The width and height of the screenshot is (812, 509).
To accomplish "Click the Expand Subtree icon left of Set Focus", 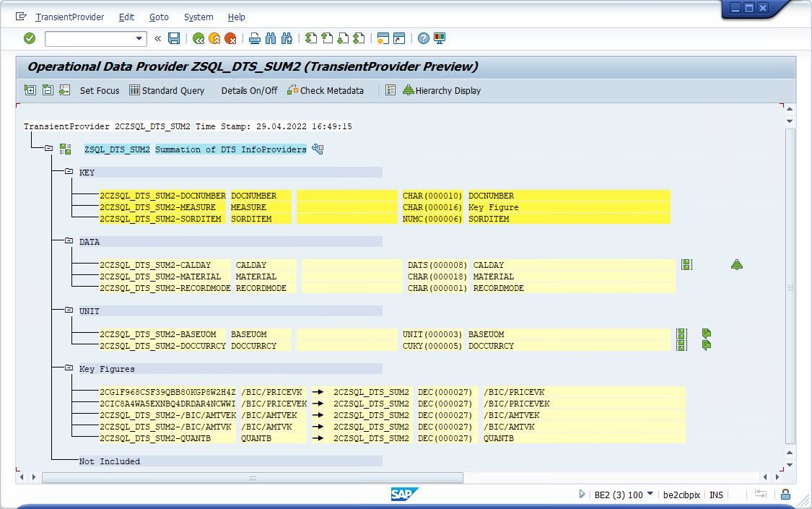I will [30, 90].
